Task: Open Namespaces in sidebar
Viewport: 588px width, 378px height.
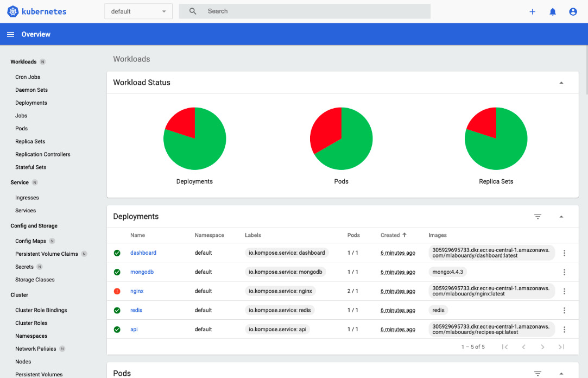Action: point(31,336)
